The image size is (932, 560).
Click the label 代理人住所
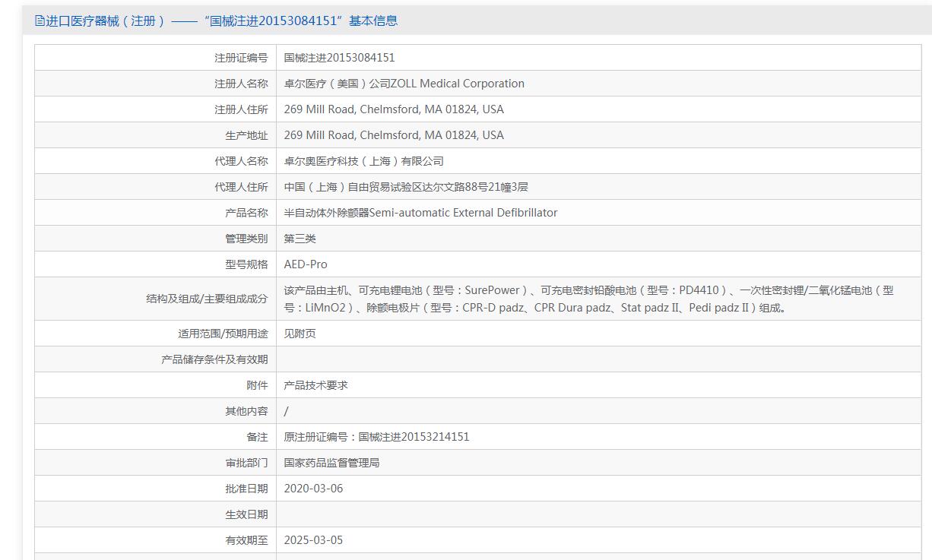click(x=241, y=187)
